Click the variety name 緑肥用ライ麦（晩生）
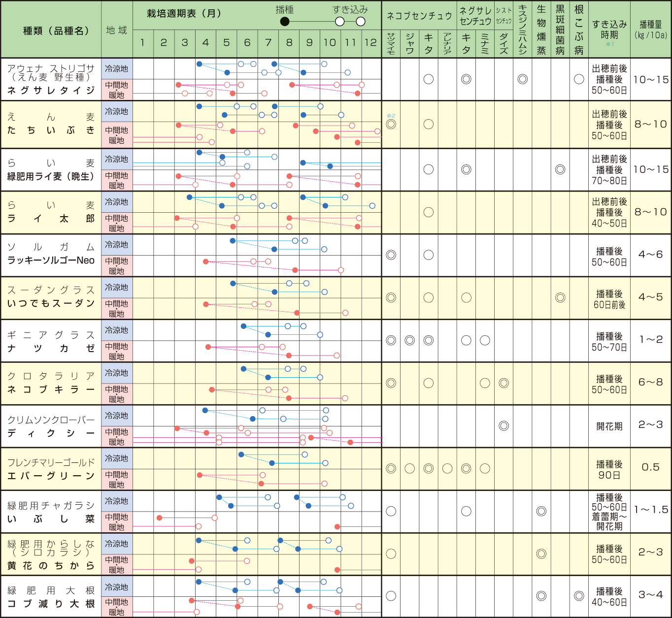672x618 pixels. [51, 176]
